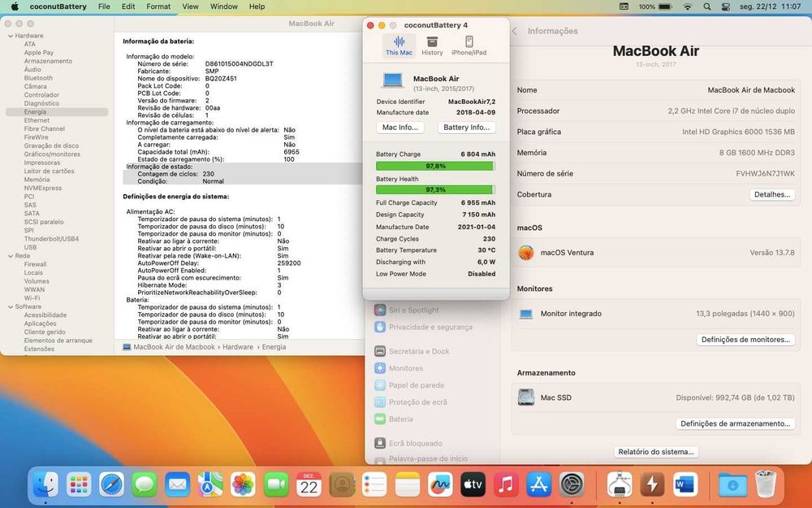
Task: Open the Edit menu
Action: click(128, 7)
